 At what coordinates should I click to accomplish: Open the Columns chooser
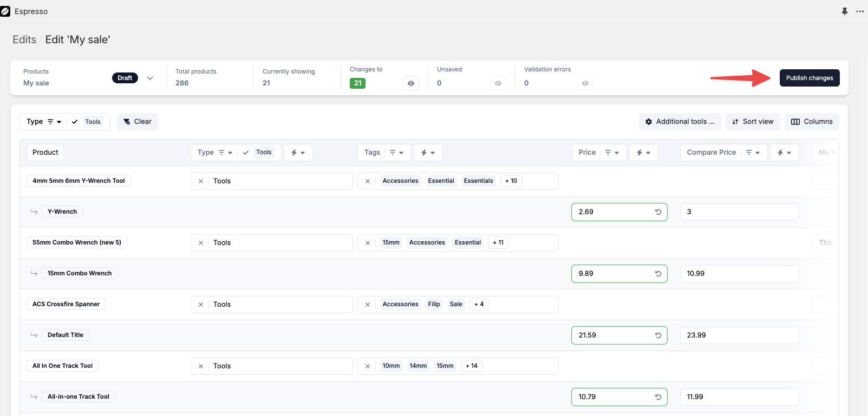pos(812,122)
